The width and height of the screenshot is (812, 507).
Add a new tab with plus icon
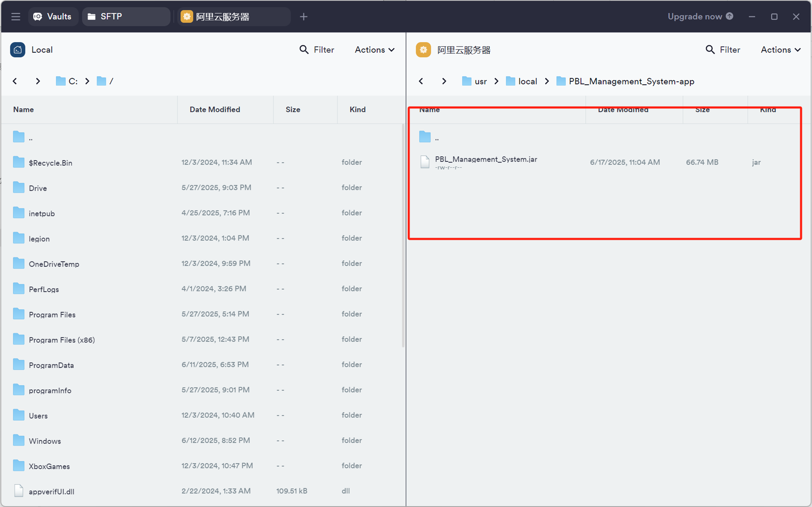click(304, 17)
